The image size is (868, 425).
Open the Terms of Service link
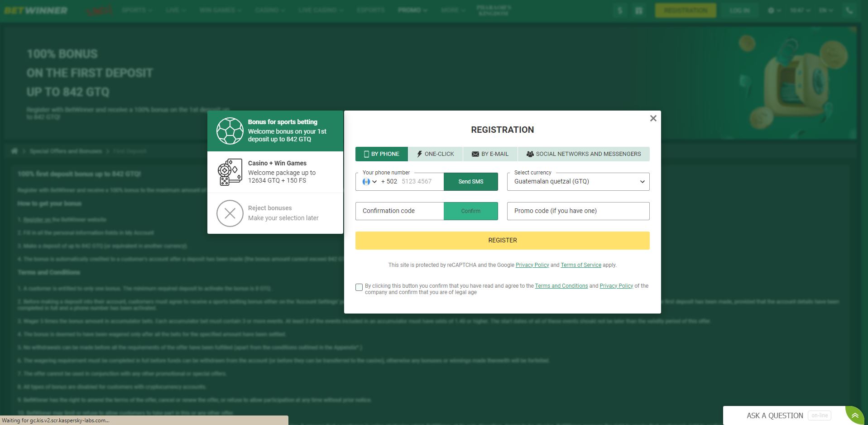pyautogui.click(x=581, y=265)
